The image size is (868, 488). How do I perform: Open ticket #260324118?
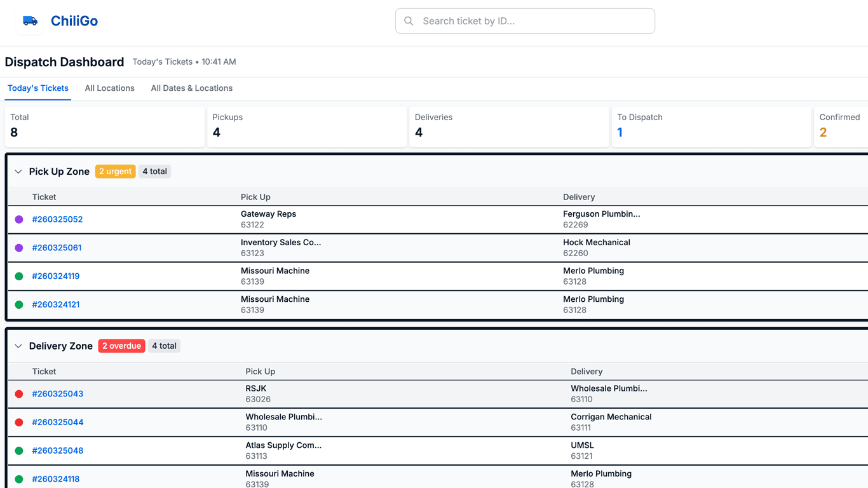point(56,479)
